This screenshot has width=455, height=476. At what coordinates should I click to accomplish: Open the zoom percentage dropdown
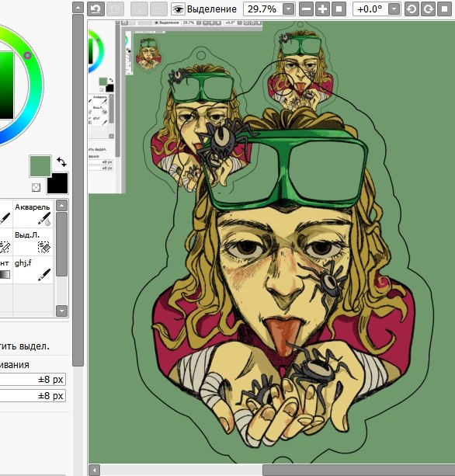pos(288,9)
